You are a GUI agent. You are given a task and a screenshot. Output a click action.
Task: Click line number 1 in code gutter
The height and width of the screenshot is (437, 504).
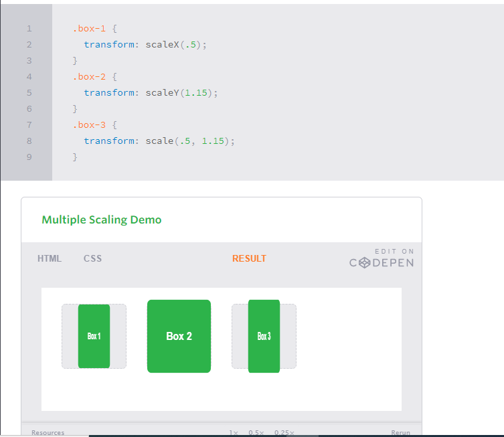point(29,29)
